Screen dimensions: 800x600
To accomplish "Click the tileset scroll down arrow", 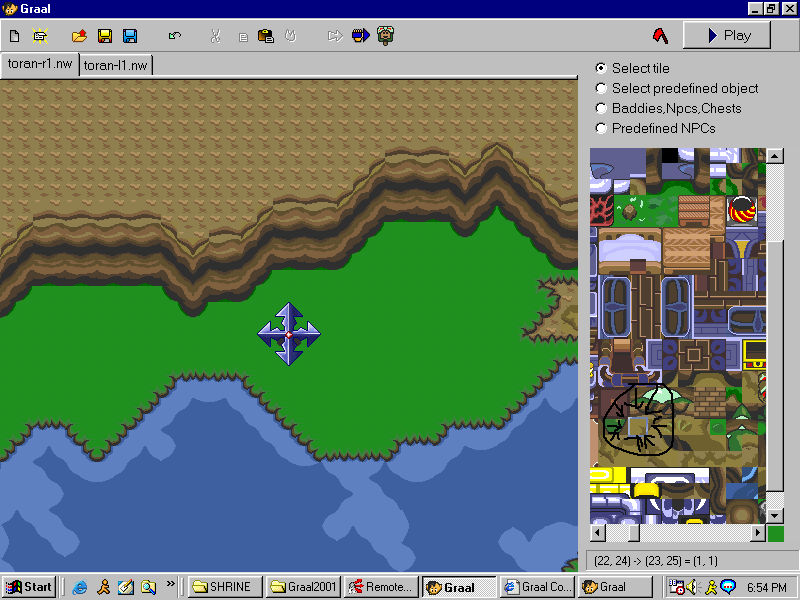I will (775, 516).
